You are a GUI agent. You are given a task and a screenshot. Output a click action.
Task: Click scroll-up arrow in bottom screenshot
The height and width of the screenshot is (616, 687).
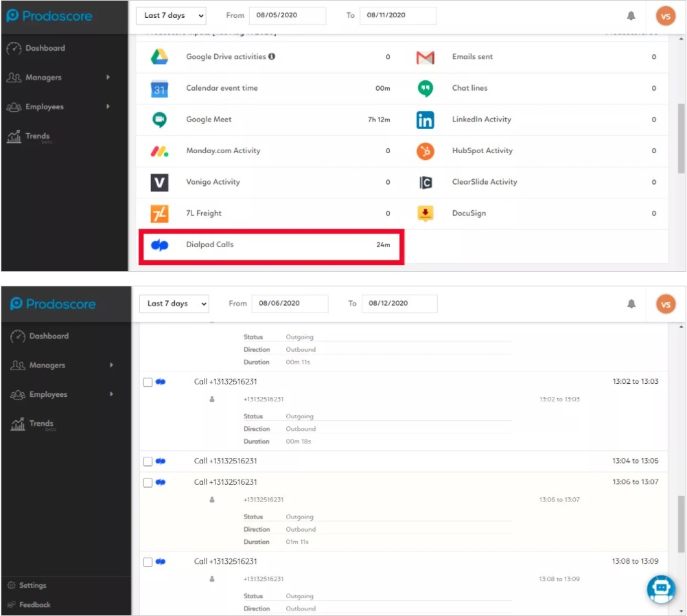[x=681, y=327]
